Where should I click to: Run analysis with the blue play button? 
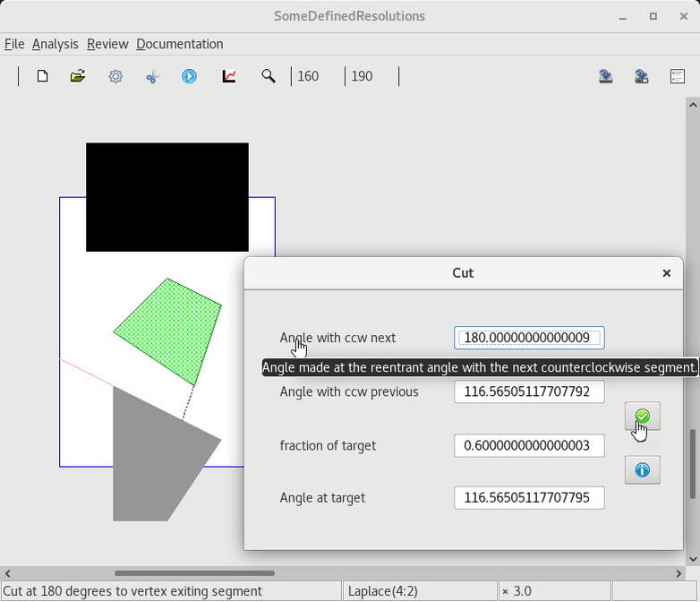point(190,77)
